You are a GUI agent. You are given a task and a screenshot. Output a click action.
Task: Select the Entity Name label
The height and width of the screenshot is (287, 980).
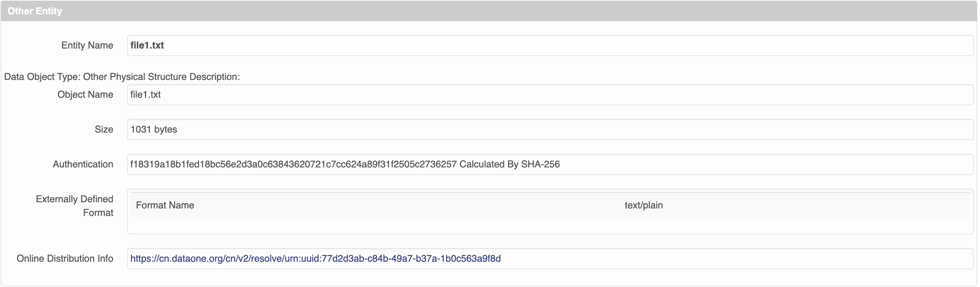click(x=87, y=45)
